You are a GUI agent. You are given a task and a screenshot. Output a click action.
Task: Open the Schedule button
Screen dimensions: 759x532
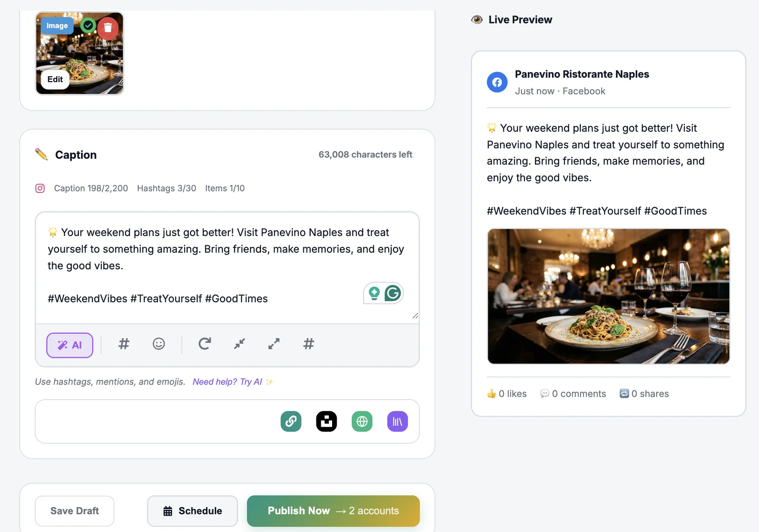coord(192,511)
